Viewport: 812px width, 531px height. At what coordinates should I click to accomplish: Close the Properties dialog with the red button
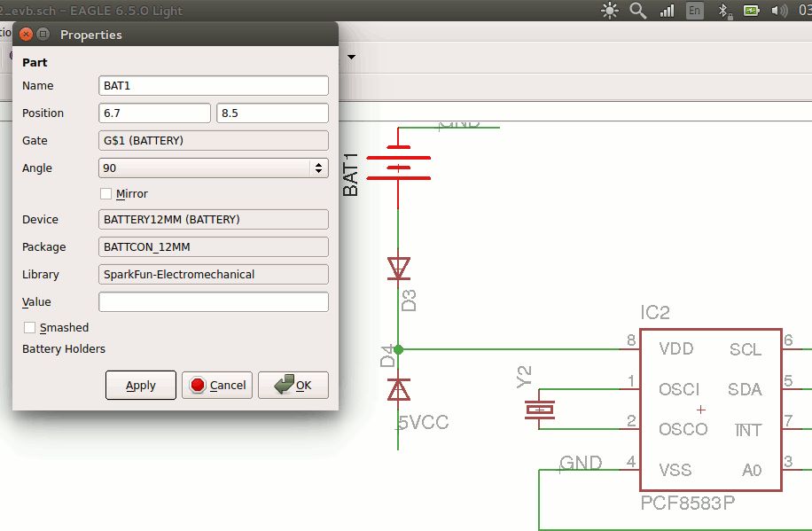pos(26,35)
